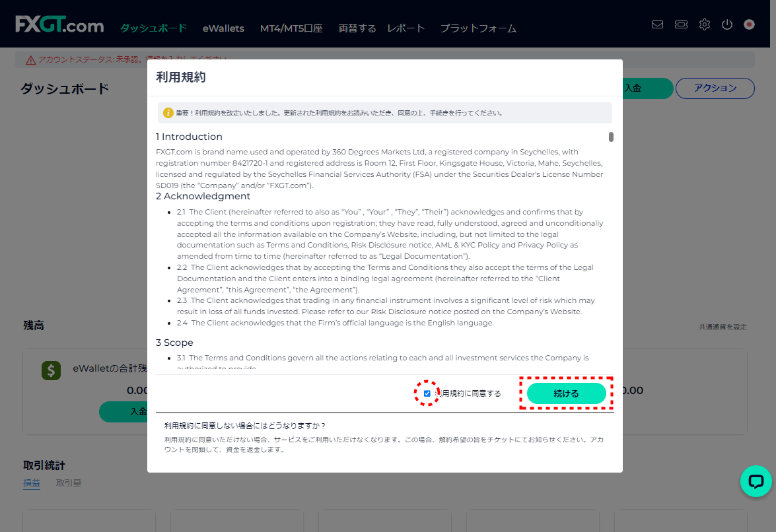Click the ダッシュボード page heading
Image resolution: width=776 pixels, height=532 pixels.
(65, 88)
